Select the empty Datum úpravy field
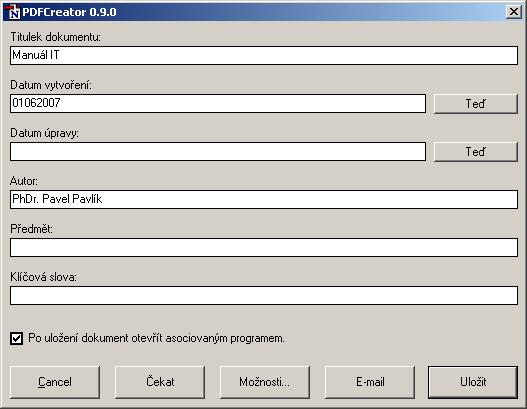 [218, 152]
